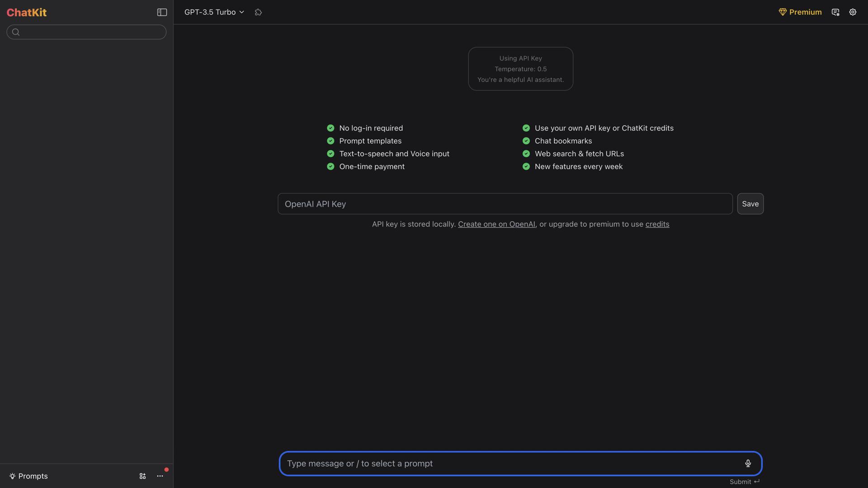868x488 pixels.
Task: Click the Submit label below input
Action: pos(744,482)
